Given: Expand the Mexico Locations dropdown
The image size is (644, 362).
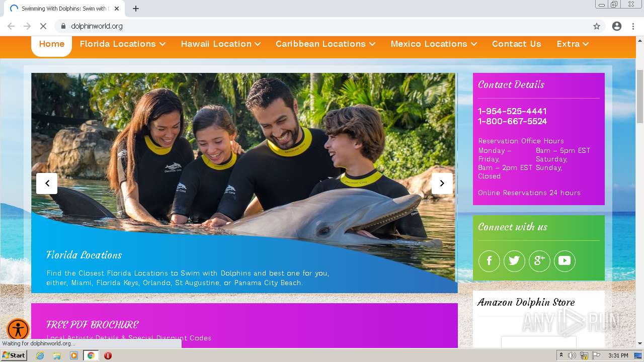Looking at the screenshot, I should 434,44.
